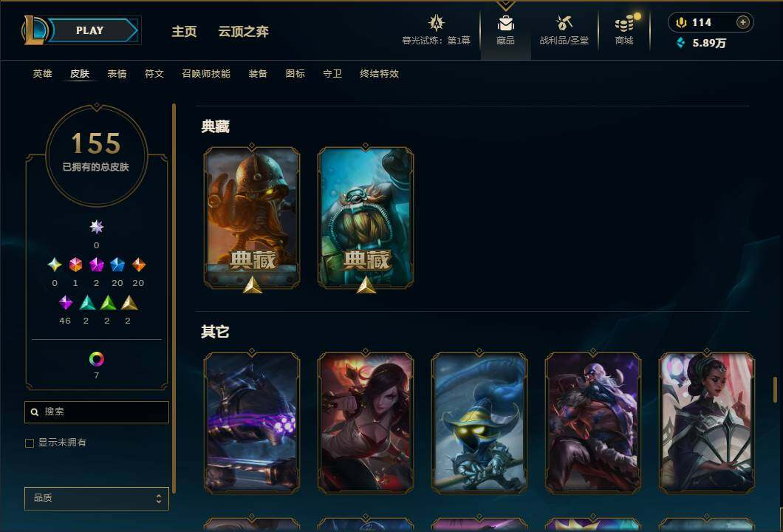The image size is (783, 532).
Task: Open the 终结特效 tab
Action: pos(379,74)
